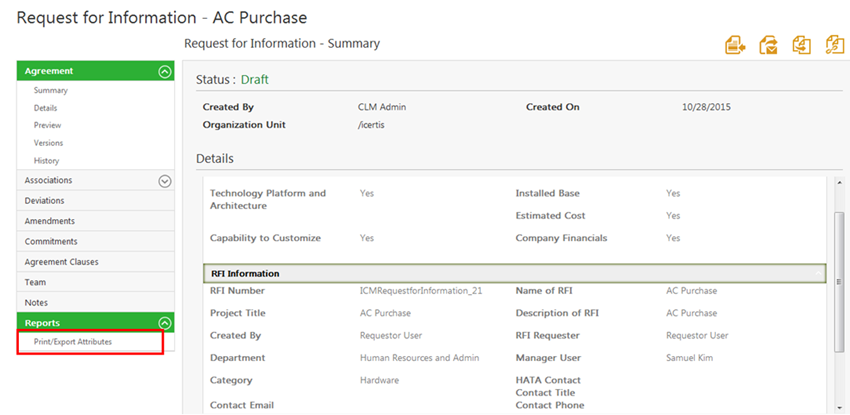The width and height of the screenshot is (850, 415).
Task: Click the Draft status text
Action: click(255, 80)
